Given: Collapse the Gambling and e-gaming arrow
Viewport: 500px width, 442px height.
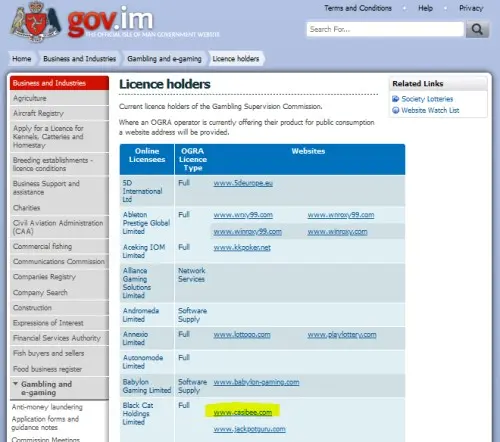Looking at the screenshot, I should [x=15, y=384].
